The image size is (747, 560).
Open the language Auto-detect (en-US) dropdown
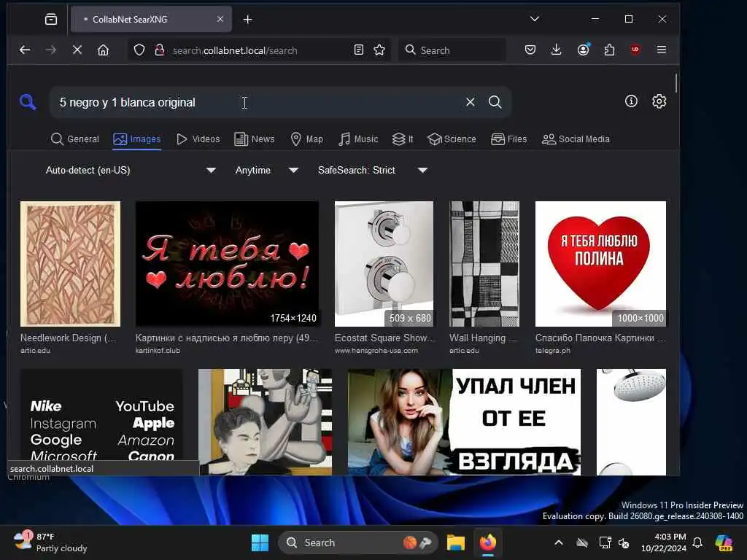click(130, 170)
